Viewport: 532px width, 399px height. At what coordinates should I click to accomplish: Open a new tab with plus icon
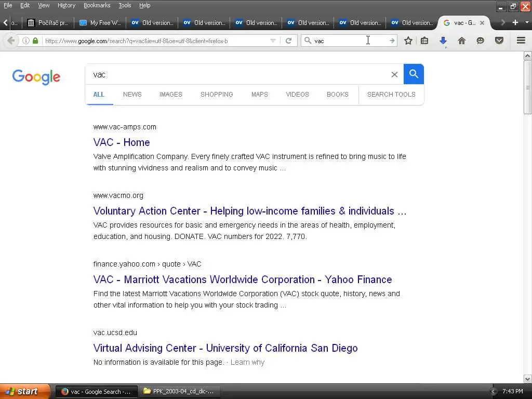point(515,22)
